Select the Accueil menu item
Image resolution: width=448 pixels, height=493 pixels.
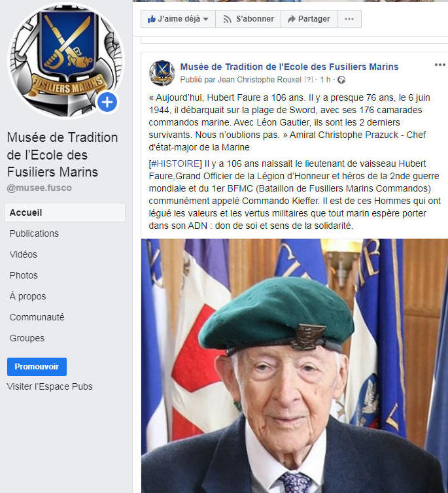pyautogui.click(x=65, y=212)
